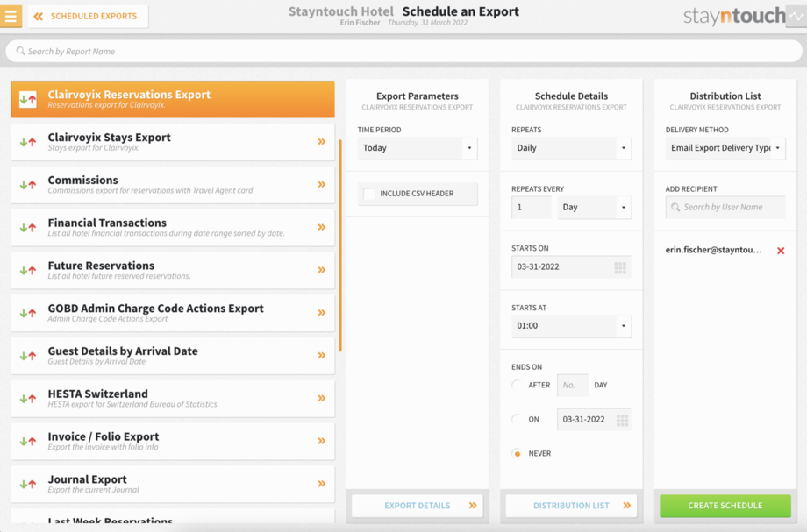Viewport: 807px width, 532px height.
Task: Select the Commissions export title
Action: pyautogui.click(x=82, y=180)
